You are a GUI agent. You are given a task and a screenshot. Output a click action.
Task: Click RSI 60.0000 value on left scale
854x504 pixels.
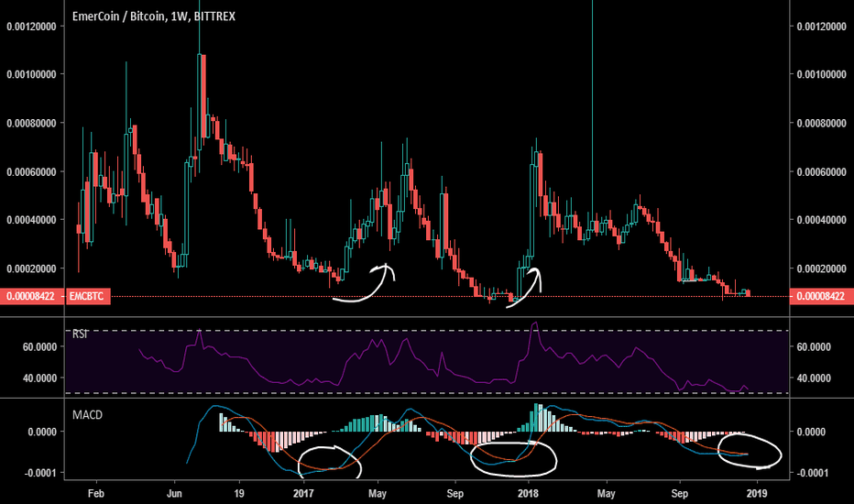click(x=39, y=347)
